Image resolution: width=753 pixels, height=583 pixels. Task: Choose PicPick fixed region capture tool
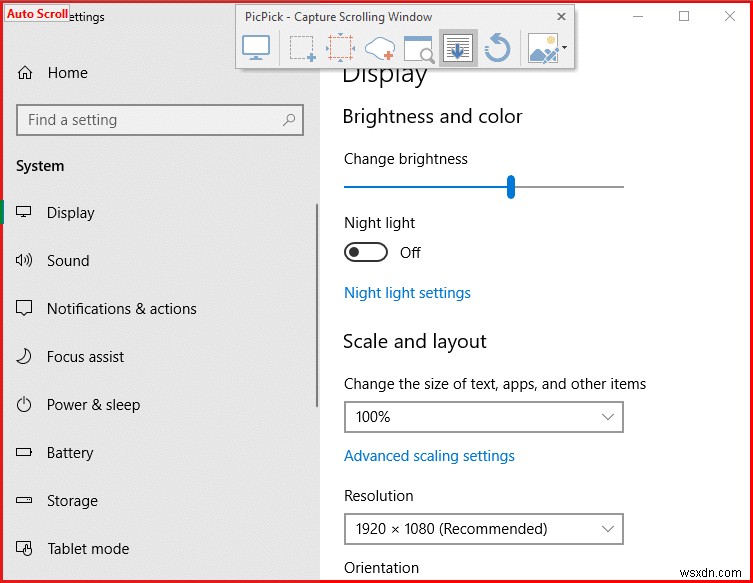[340, 48]
